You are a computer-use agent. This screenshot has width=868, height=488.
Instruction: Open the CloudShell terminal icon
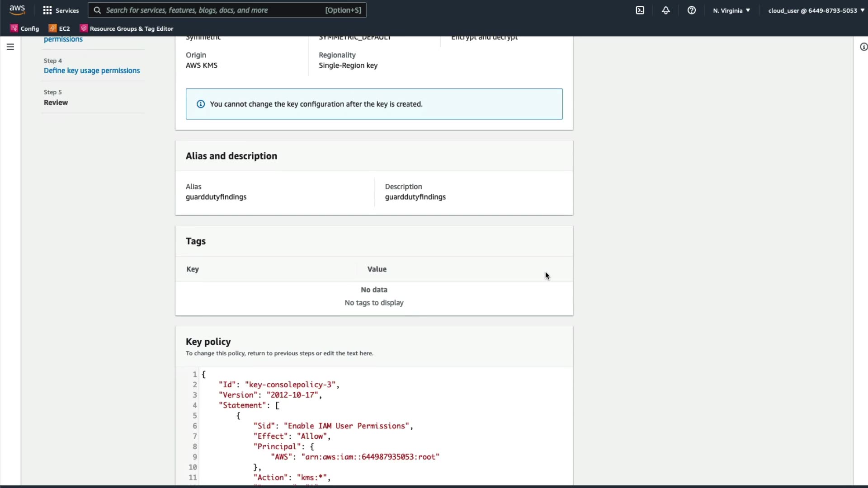tap(640, 10)
